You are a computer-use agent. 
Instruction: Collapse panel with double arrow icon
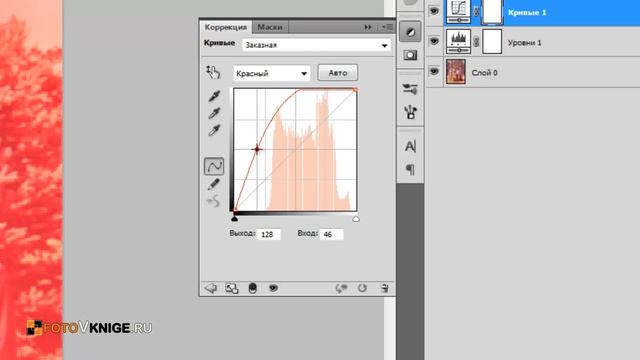(x=368, y=27)
